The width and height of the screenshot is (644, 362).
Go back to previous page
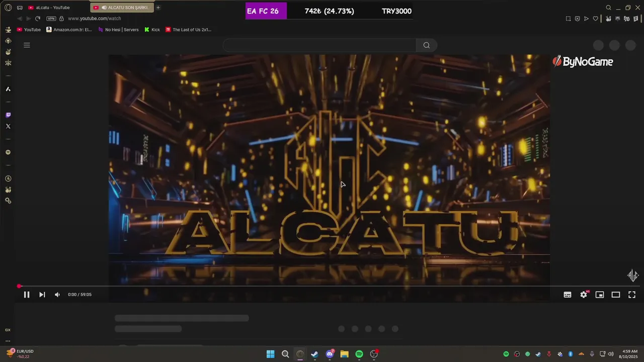tap(20, 19)
